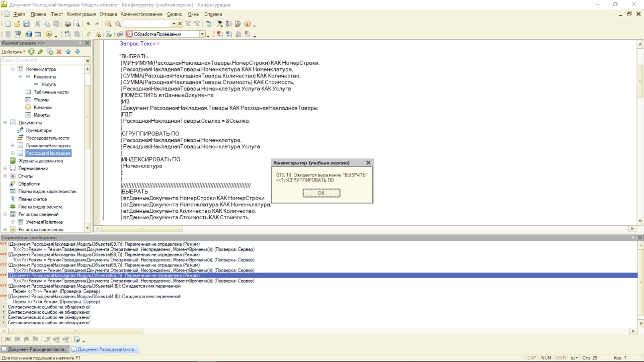Click the OVR indicator in status bar

tap(561, 358)
